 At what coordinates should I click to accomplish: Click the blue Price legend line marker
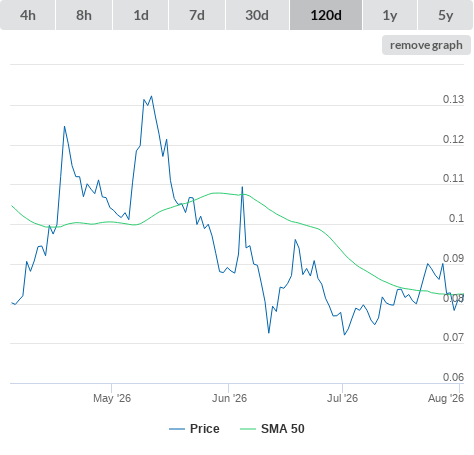177,429
